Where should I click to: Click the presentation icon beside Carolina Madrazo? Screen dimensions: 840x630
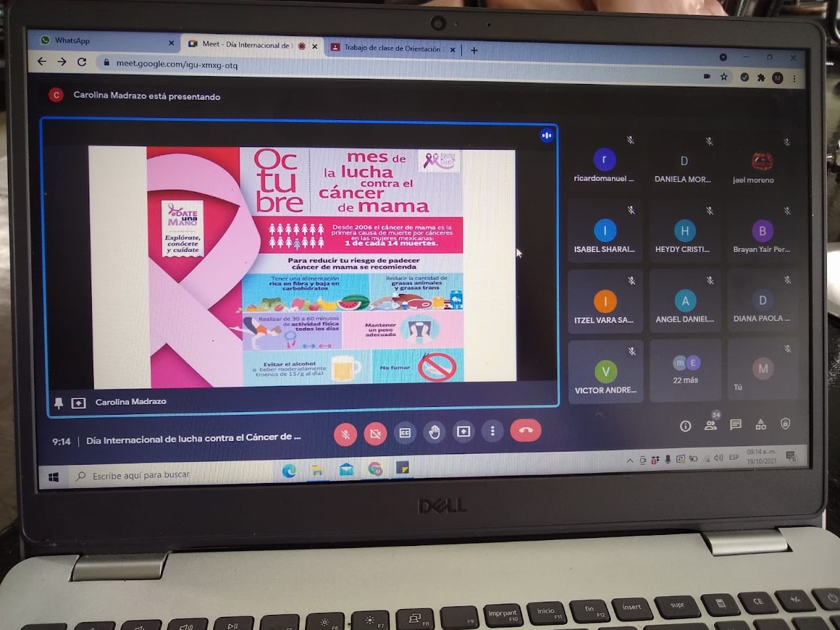[78, 403]
